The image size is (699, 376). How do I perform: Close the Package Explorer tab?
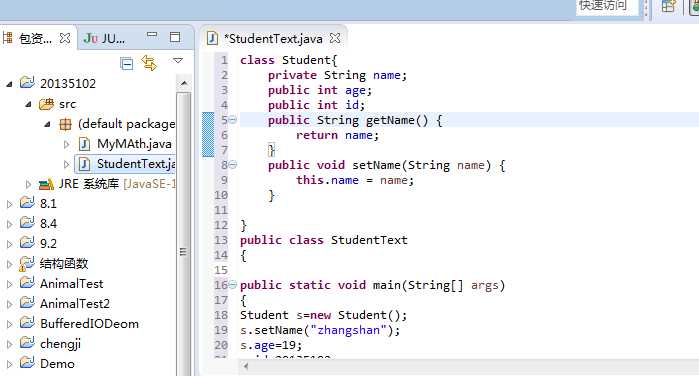65,38
